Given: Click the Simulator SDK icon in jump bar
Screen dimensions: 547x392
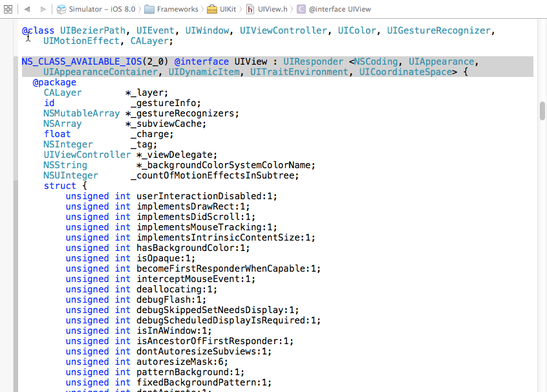Looking at the screenshot, I should (61, 9).
